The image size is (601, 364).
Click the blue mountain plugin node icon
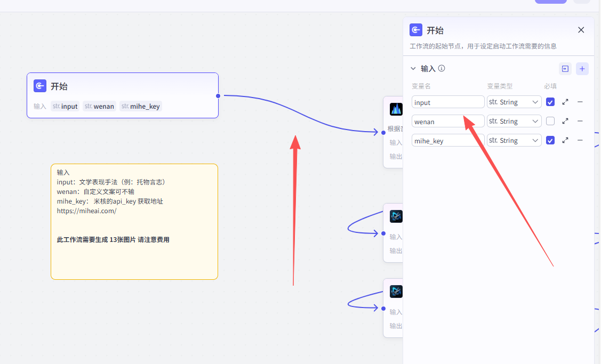pyautogui.click(x=396, y=109)
